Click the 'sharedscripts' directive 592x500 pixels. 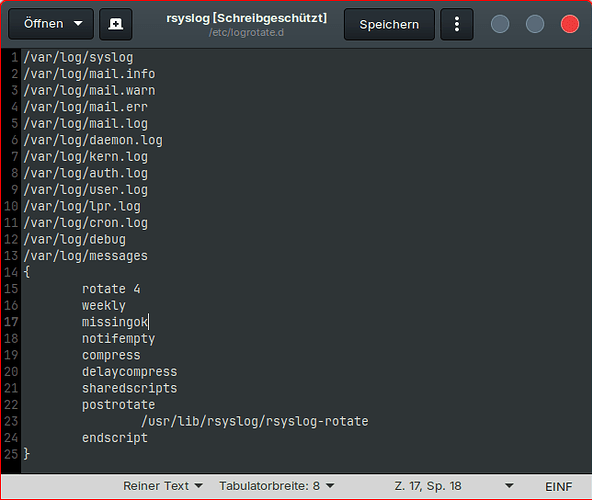click(130, 389)
